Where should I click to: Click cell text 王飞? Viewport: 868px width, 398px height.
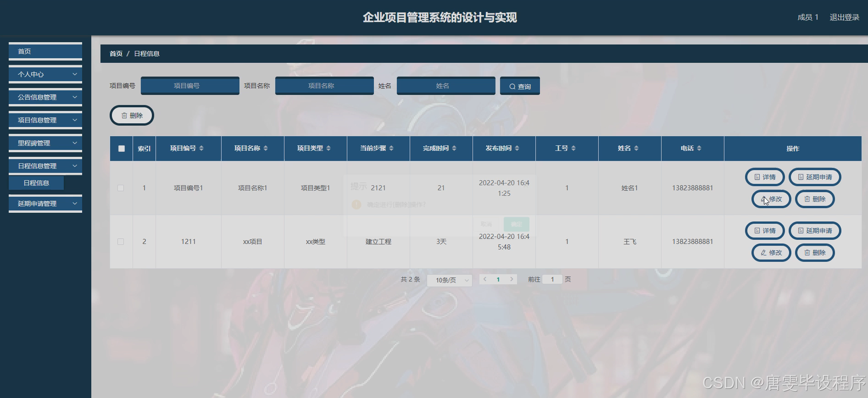point(630,242)
